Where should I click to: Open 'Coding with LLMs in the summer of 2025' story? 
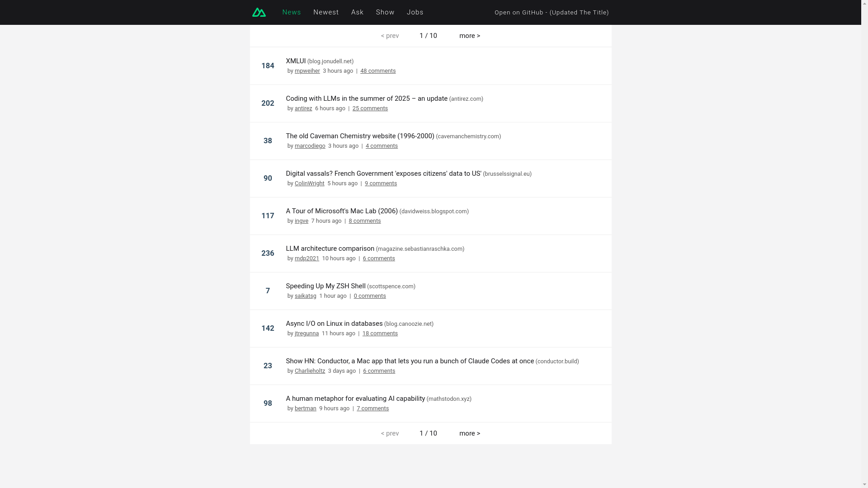coord(367,99)
